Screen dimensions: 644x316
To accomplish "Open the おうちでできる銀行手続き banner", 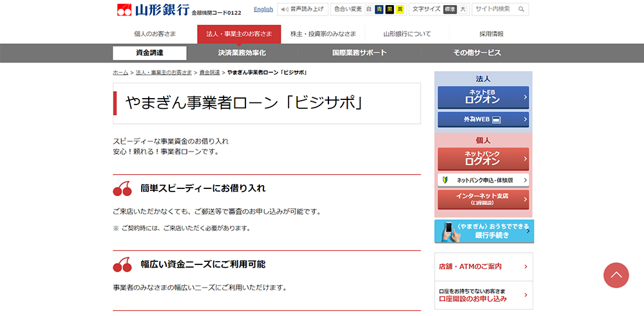I will click(x=484, y=232).
